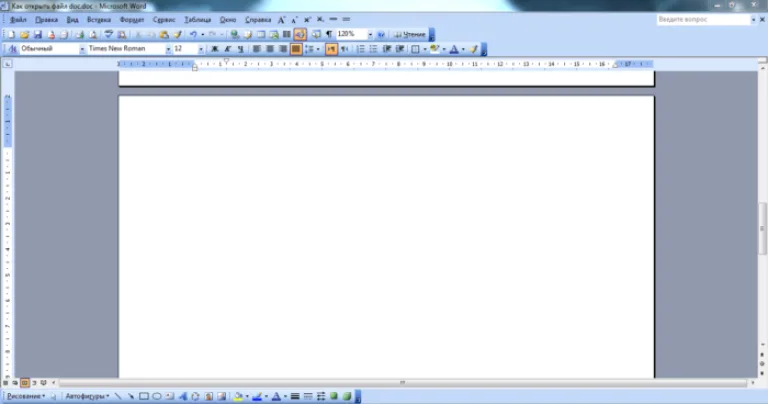Click the Columns icon in the standard toolbar

[x=287, y=34]
